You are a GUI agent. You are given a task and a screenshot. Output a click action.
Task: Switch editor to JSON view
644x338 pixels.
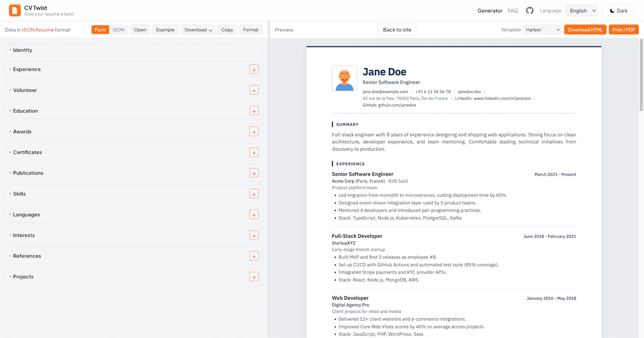[x=118, y=29]
